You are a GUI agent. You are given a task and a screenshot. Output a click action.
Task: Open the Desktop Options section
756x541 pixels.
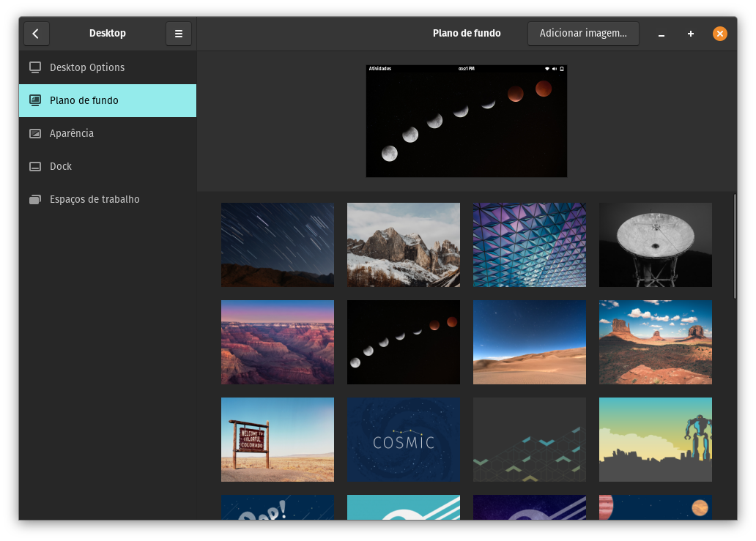tap(87, 67)
